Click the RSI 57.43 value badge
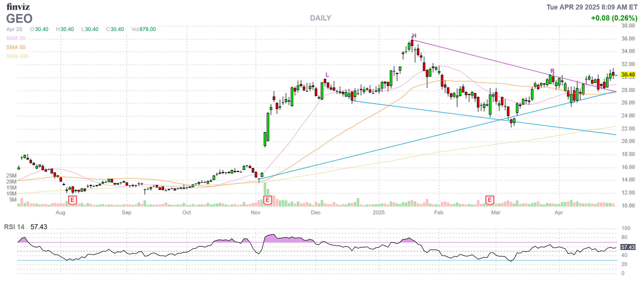 (628, 247)
